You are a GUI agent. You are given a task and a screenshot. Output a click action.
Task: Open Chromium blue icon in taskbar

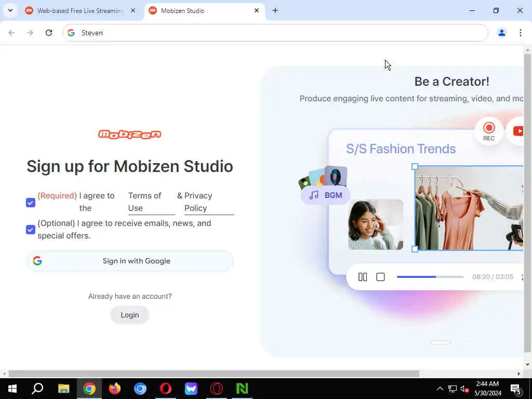click(140, 389)
